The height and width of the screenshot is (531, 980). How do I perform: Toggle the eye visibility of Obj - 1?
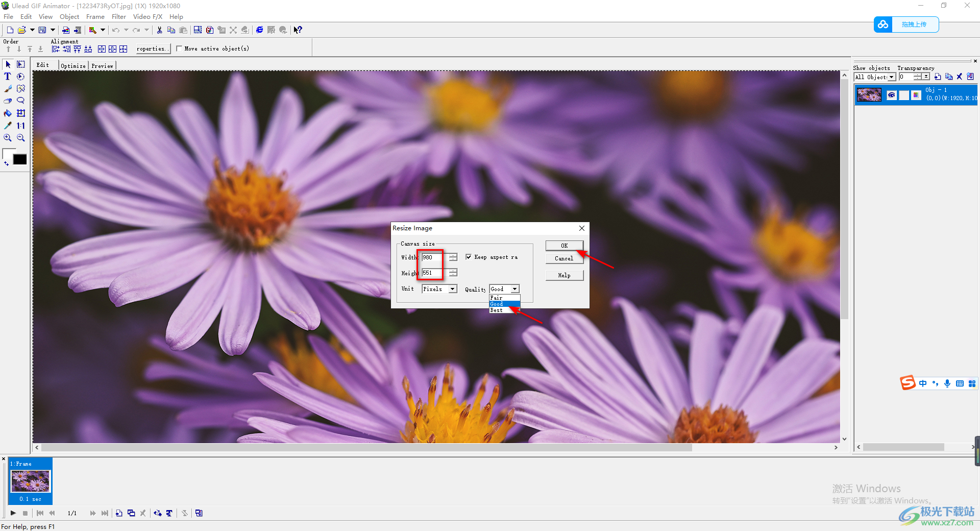(x=891, y=95)
